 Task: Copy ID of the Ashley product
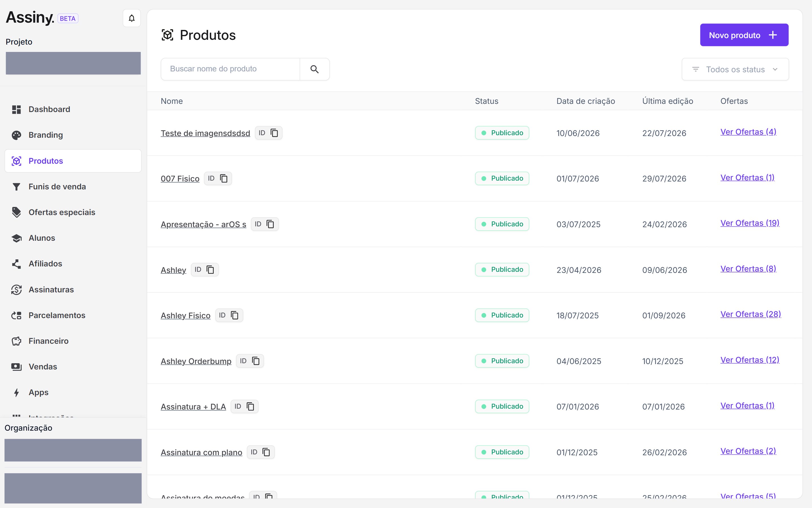pos(210,270)
